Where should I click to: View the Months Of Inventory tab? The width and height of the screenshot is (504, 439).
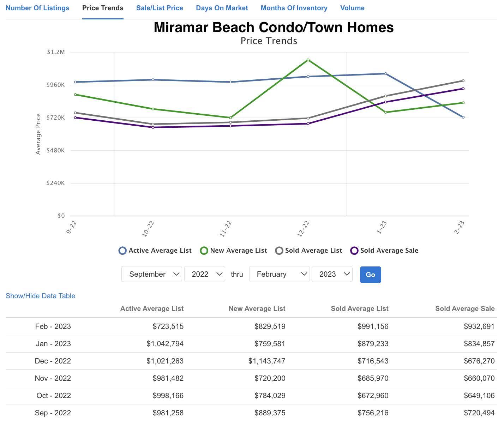294,8
